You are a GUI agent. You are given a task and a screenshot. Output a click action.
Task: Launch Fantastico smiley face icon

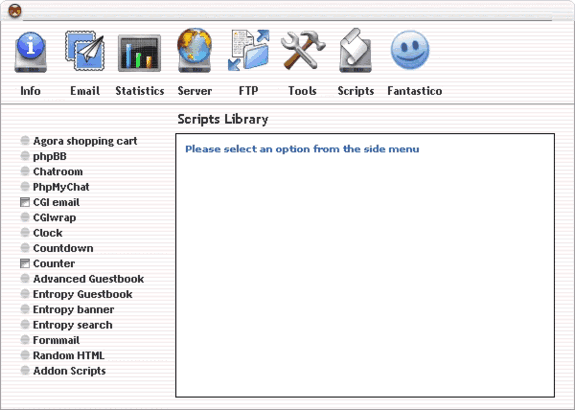coord(410,50)
